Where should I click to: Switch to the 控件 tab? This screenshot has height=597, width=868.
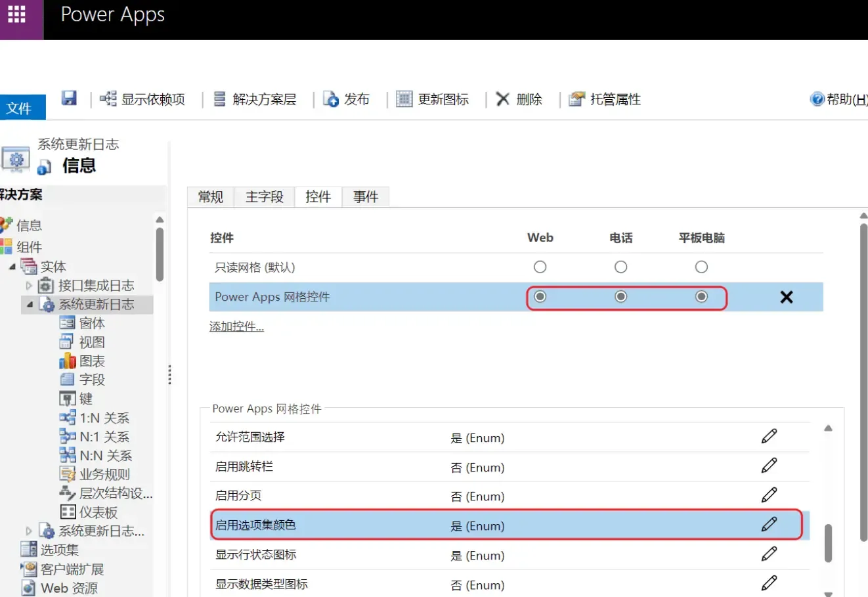coord(318,196)
